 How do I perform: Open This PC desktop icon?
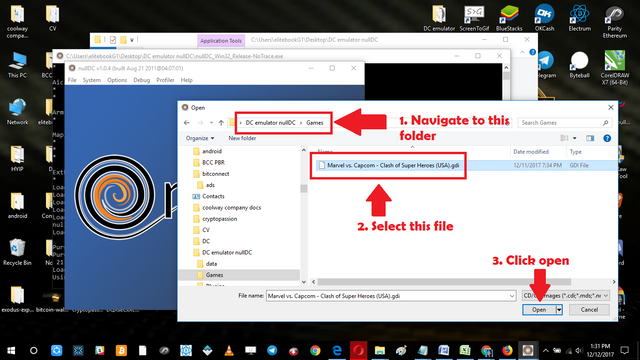[17, 65]
